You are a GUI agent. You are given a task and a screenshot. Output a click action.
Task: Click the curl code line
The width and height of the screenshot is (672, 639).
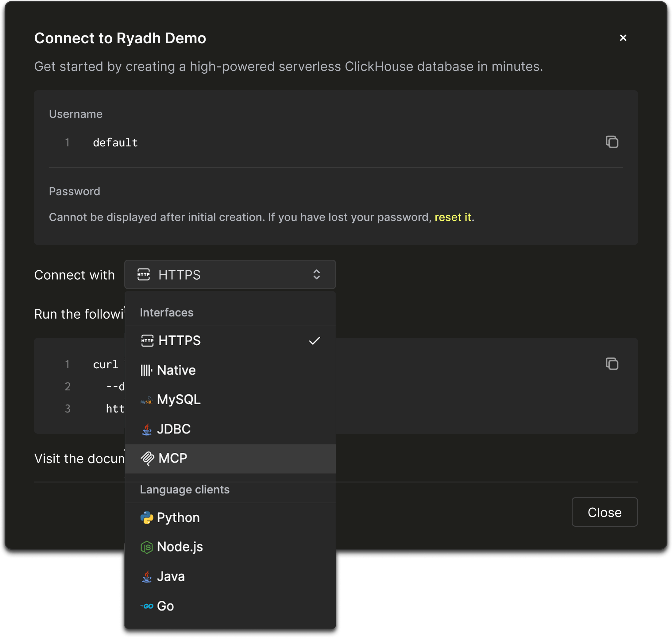(105, 364)
